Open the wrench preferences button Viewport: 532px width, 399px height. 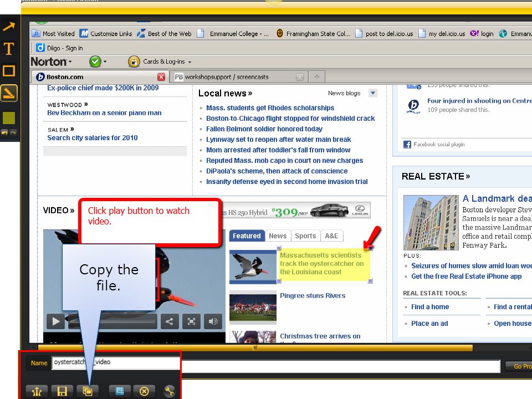pos(170,392)
